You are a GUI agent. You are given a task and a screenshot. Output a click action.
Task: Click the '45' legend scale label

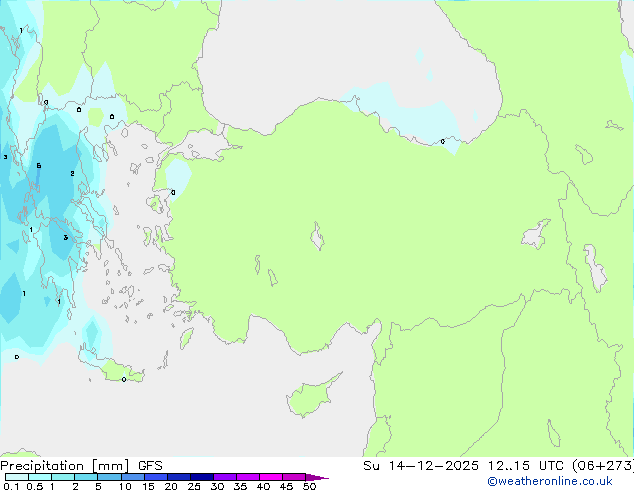tap(286, 486)
